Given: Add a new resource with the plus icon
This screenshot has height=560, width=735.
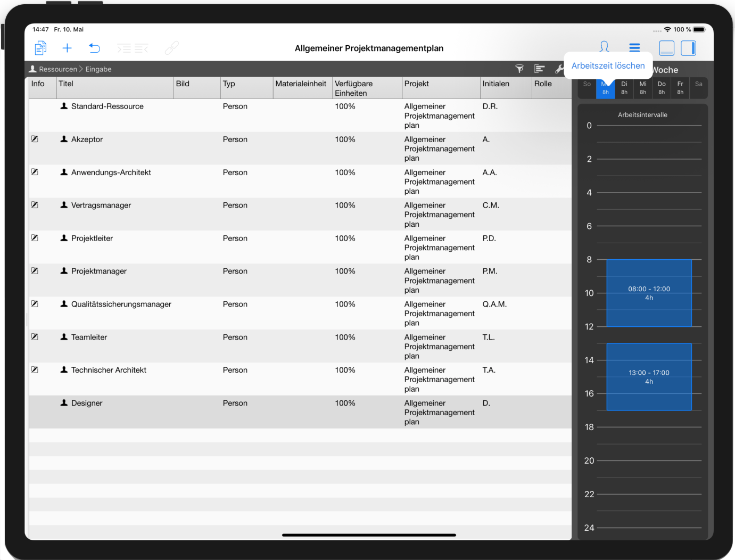Looking at the screenshot, I should [67, 48].
